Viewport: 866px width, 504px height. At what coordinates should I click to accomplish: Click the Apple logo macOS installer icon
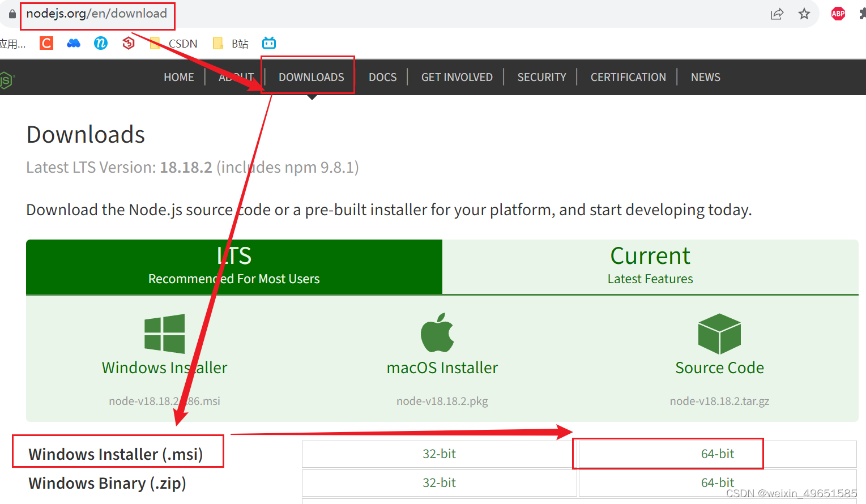pyautogui.click(x=437, y=333)
